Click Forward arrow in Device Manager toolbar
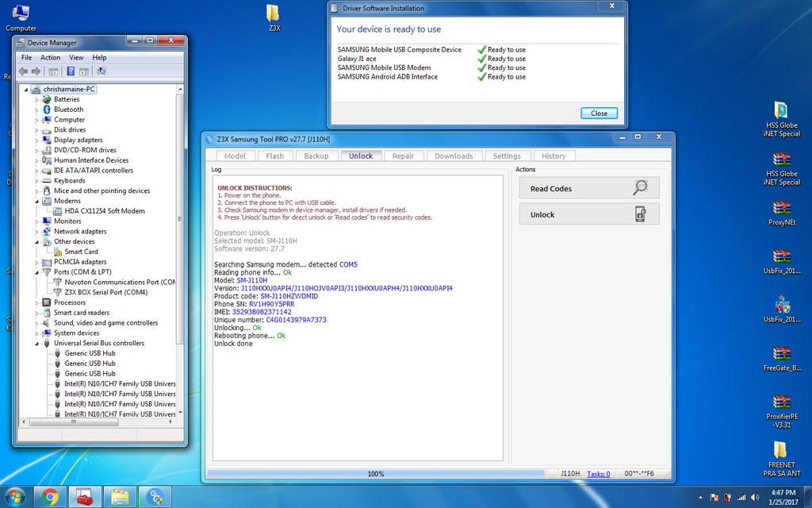 point(36,71)
